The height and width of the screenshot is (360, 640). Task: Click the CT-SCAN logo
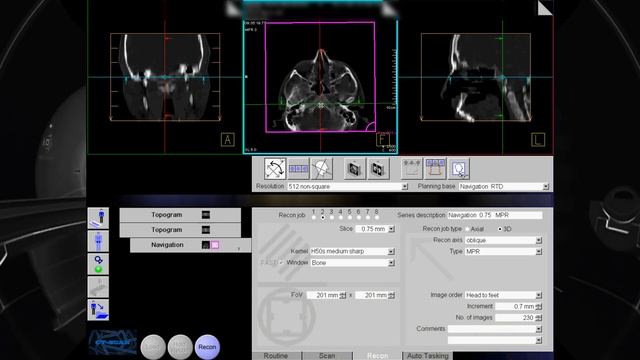tap(113, 342)
